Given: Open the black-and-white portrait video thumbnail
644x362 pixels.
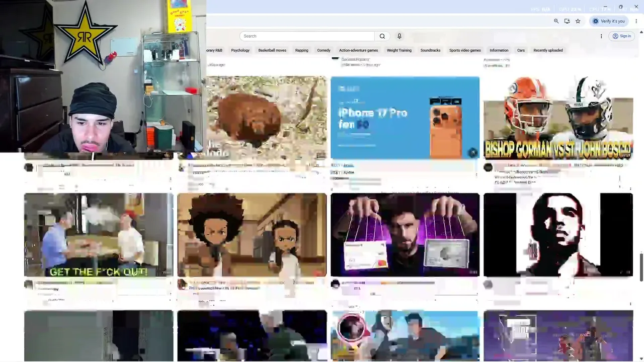Looking at the screenshot, I should [x=558, y=235].
